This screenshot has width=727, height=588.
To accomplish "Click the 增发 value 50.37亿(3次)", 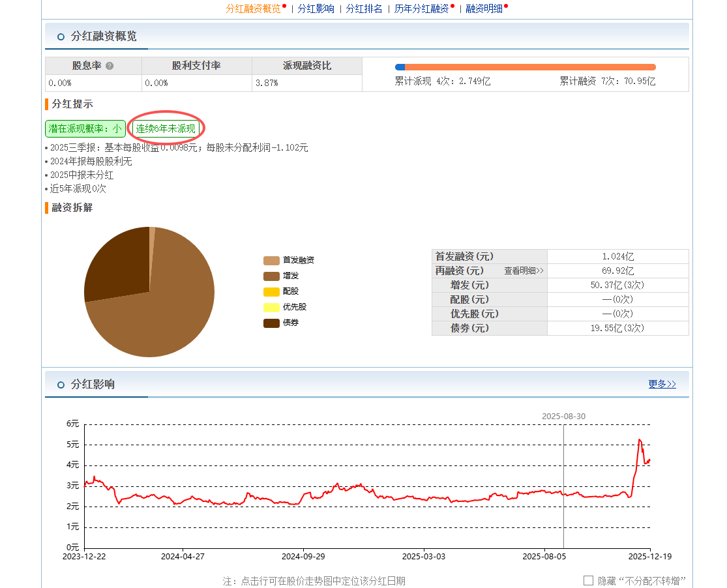I will (617, 285).
